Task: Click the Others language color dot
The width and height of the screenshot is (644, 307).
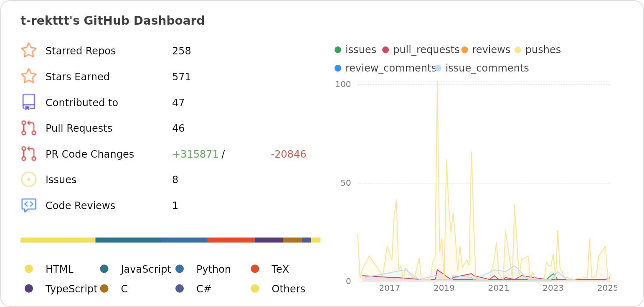Action: tap(255, 289)
